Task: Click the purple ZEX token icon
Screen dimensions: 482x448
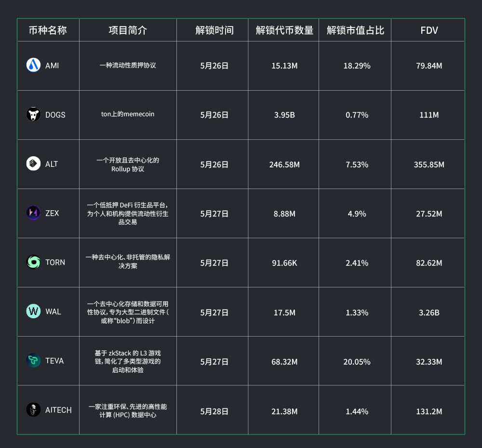Action: [x=33, y=213]
